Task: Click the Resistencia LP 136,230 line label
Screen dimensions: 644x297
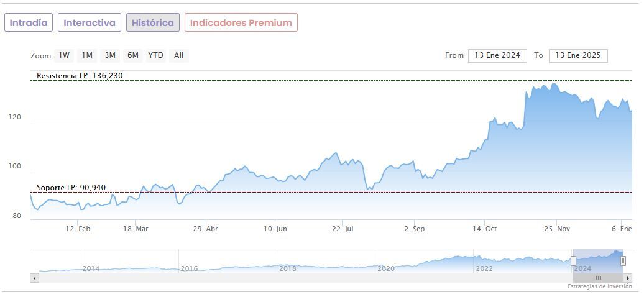Action: [80, 76]
